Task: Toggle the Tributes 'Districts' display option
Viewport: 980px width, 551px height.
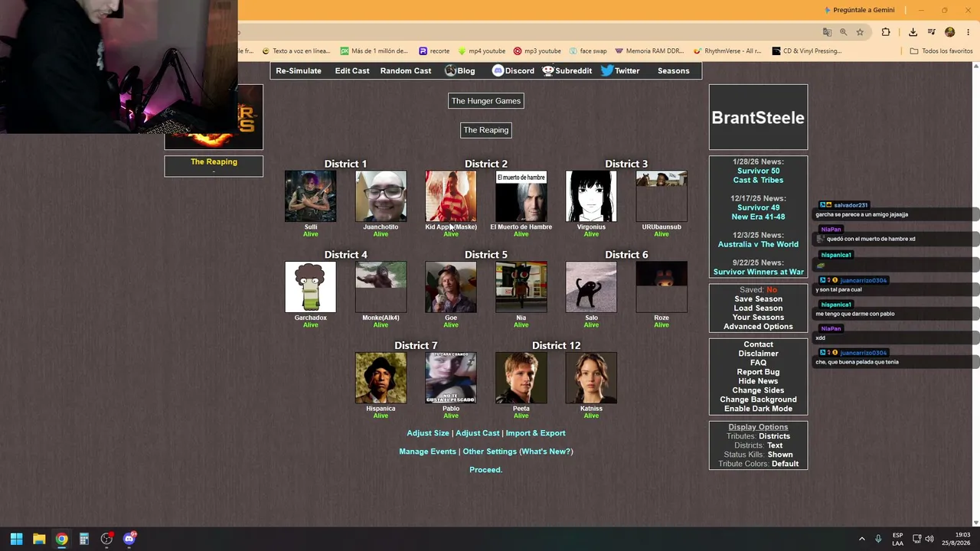Action: click(x=774, y=436)
